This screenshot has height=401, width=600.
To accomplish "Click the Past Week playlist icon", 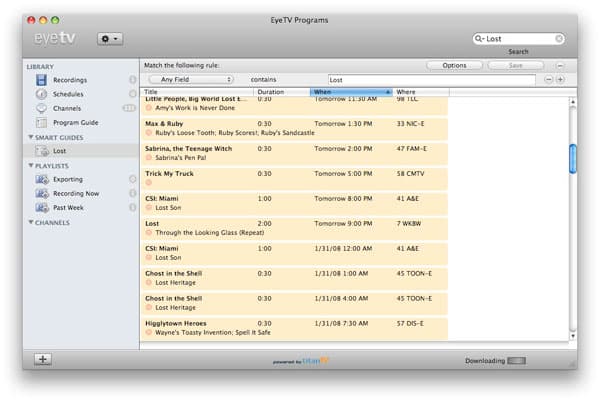I will pyautogui.click(x=42, y=208).
